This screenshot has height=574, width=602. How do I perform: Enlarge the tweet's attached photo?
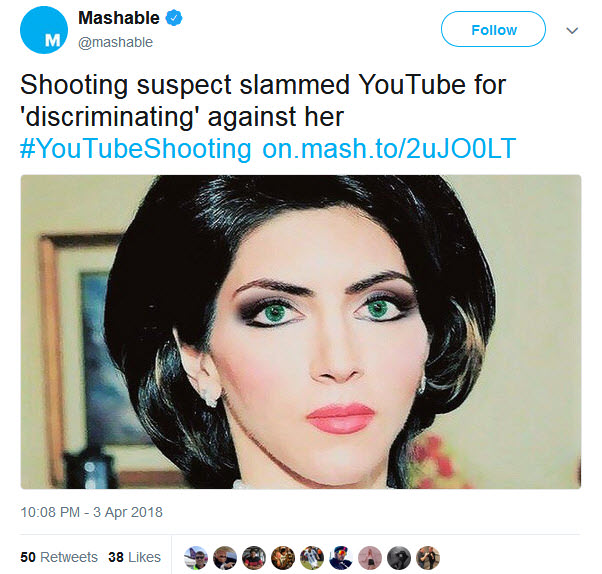click(301, 332)
